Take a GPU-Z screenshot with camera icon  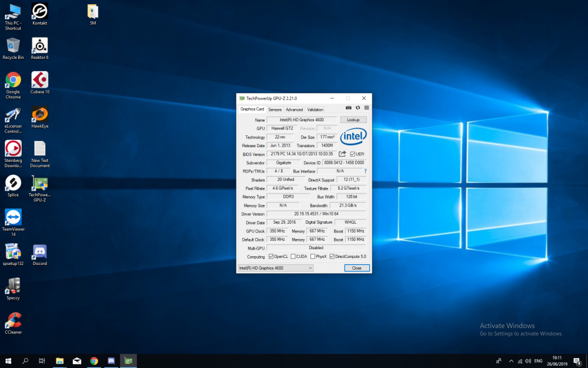[348, 108]
